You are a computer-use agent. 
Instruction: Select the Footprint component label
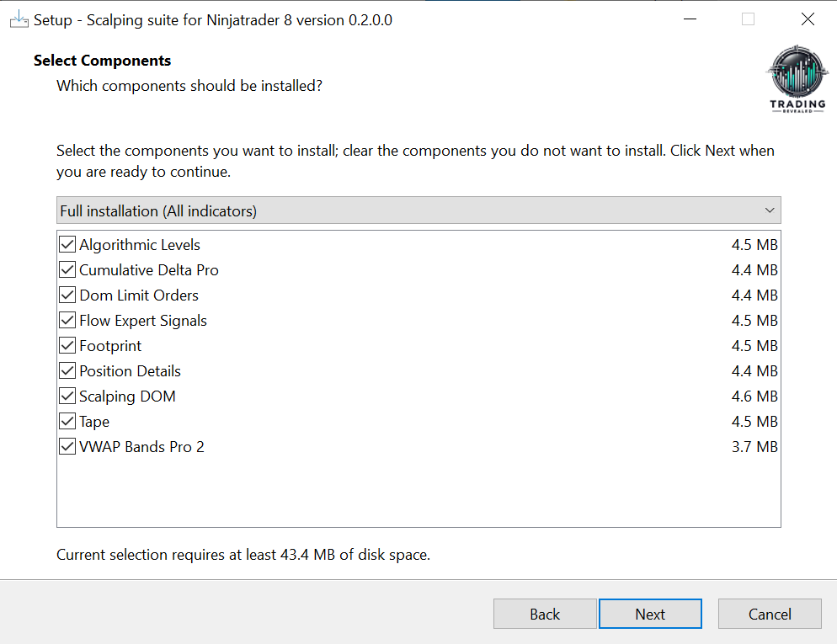(x=110, y=346)
